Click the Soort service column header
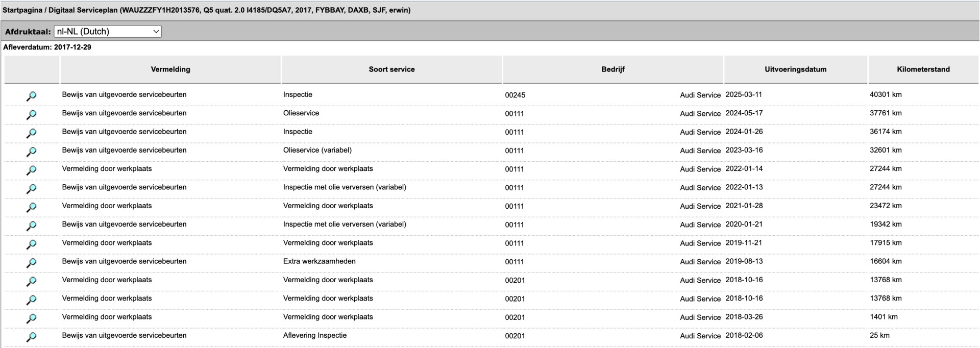The height and width of the screenshot is (348, 980). (391, 69)
